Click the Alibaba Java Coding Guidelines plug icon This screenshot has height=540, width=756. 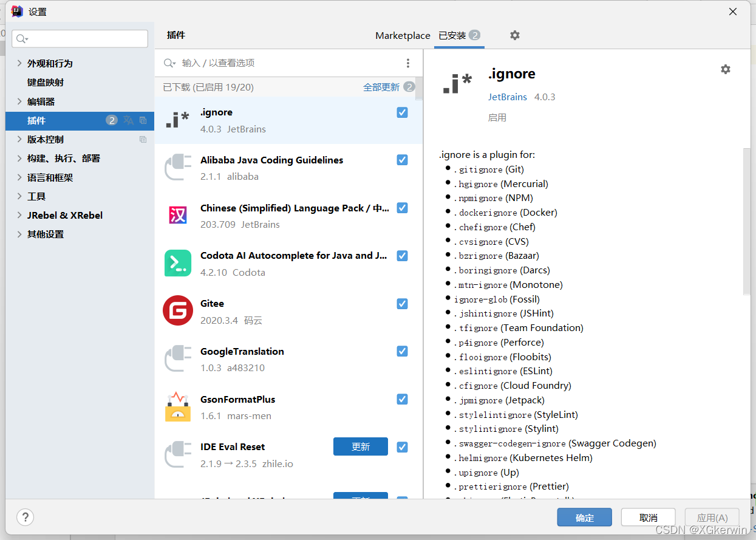point(177,168)
